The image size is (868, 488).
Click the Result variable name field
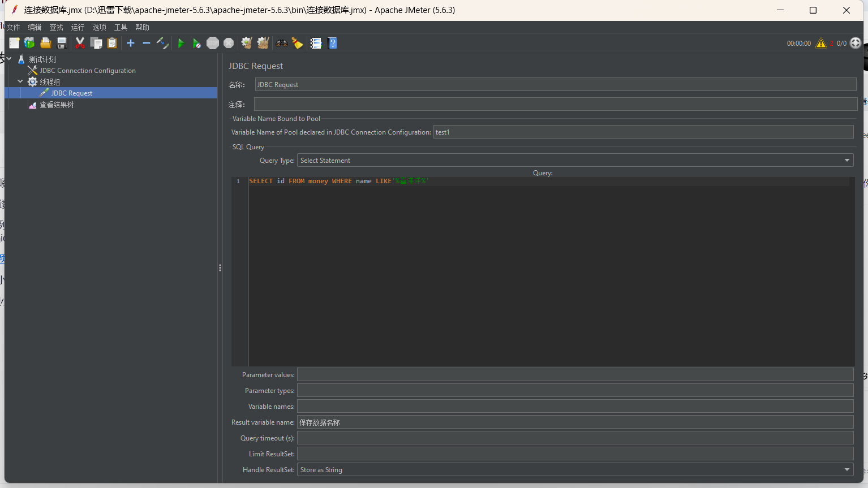tap(575, 422)
